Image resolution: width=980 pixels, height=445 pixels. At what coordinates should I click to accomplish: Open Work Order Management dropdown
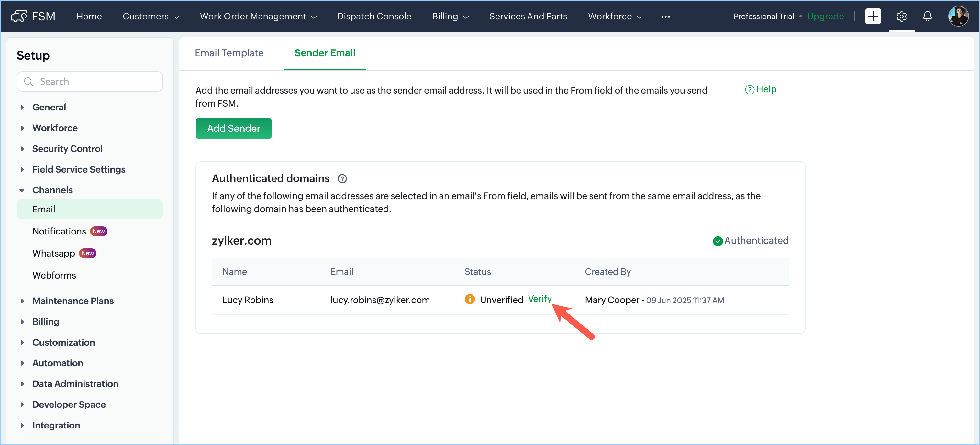[258, 17]
